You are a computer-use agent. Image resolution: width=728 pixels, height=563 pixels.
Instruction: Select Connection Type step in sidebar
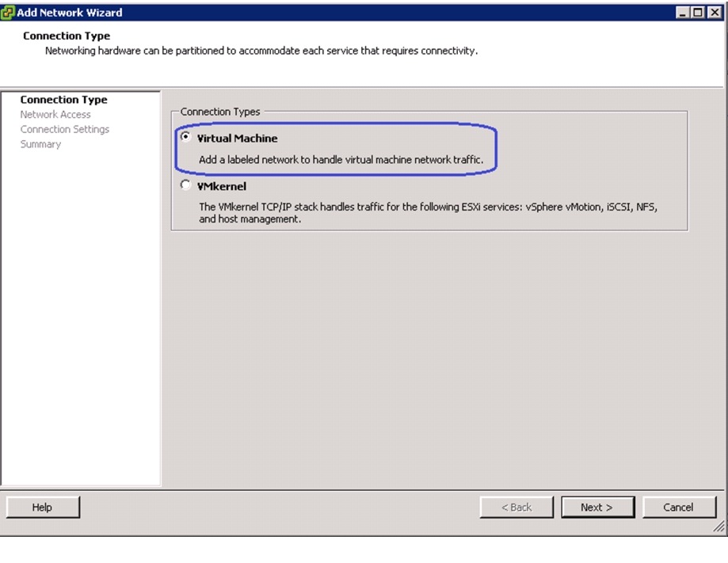[x=63, y=100]
